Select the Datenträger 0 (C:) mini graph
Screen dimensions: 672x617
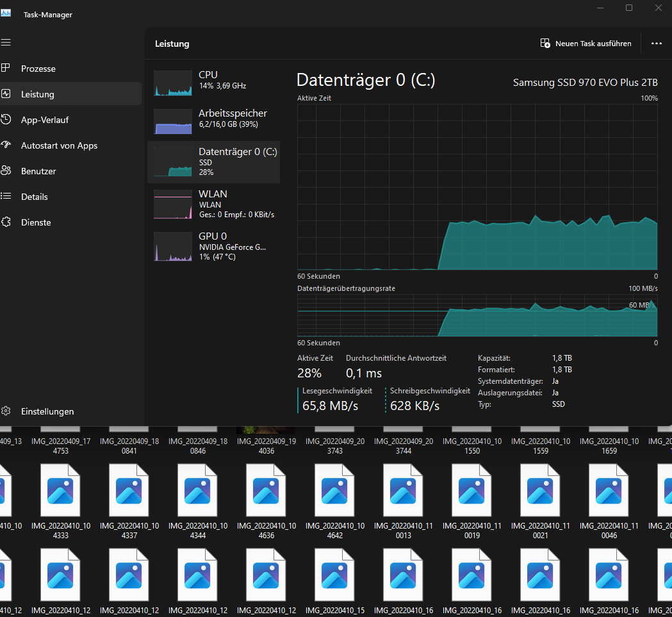click(173, 162)
